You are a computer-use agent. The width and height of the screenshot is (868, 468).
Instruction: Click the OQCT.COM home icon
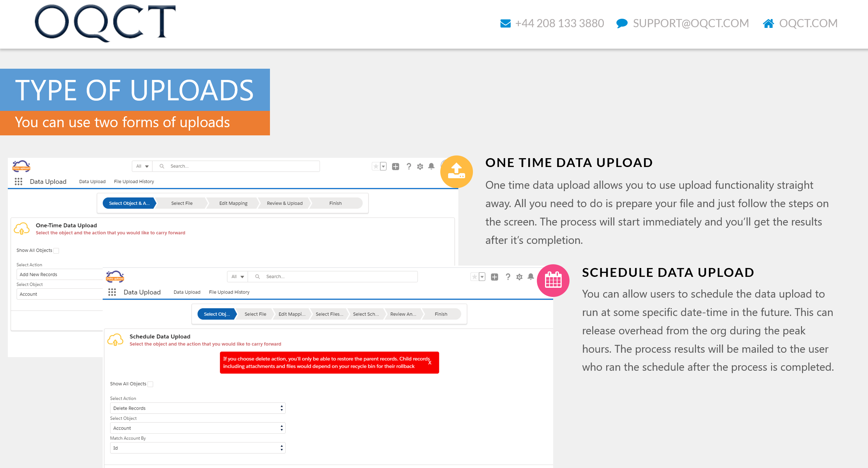click(x=768, y=23)
